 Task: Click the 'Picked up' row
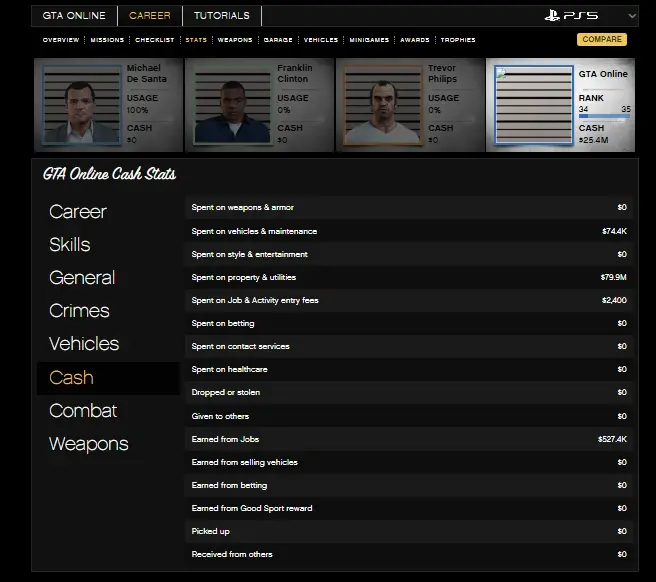[x=409, y=531]
